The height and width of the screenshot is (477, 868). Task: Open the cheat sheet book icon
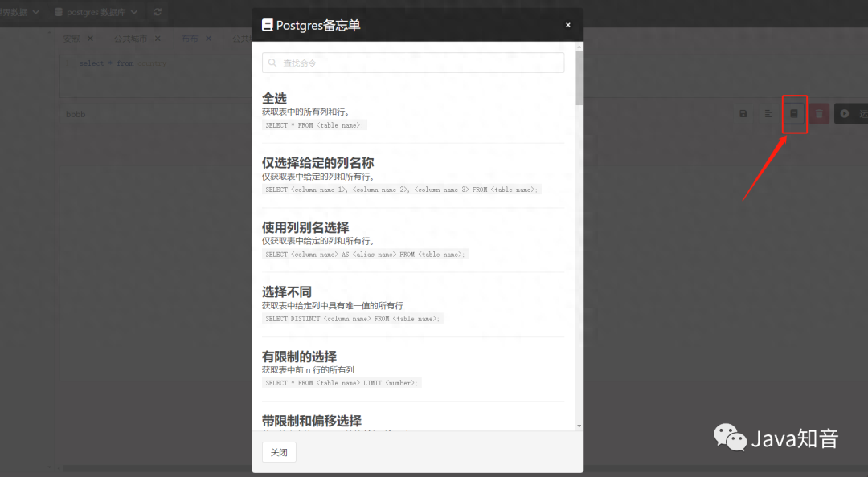click(x=794, y=114)
